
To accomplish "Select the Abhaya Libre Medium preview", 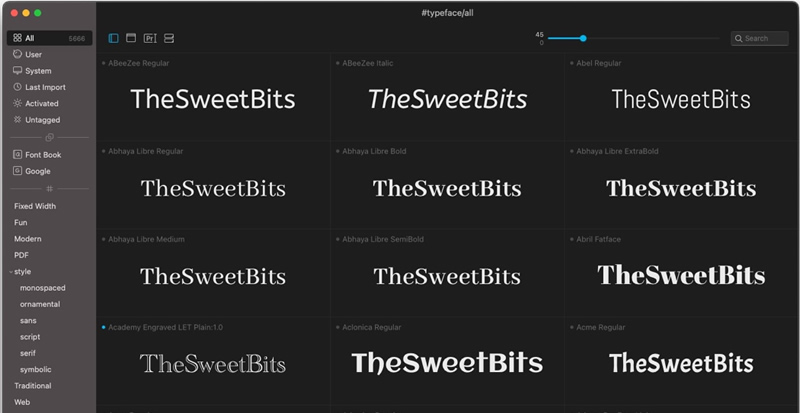I will tap(213, 276).
